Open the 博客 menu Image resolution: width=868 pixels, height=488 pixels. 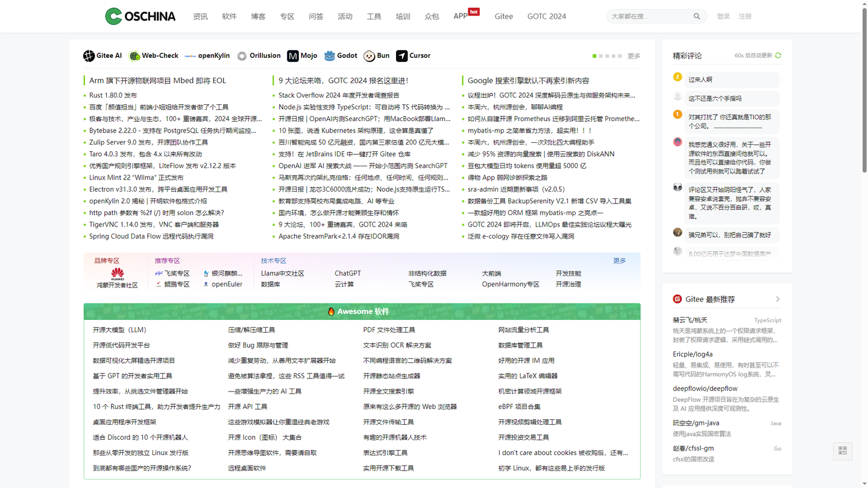[258, 16]
